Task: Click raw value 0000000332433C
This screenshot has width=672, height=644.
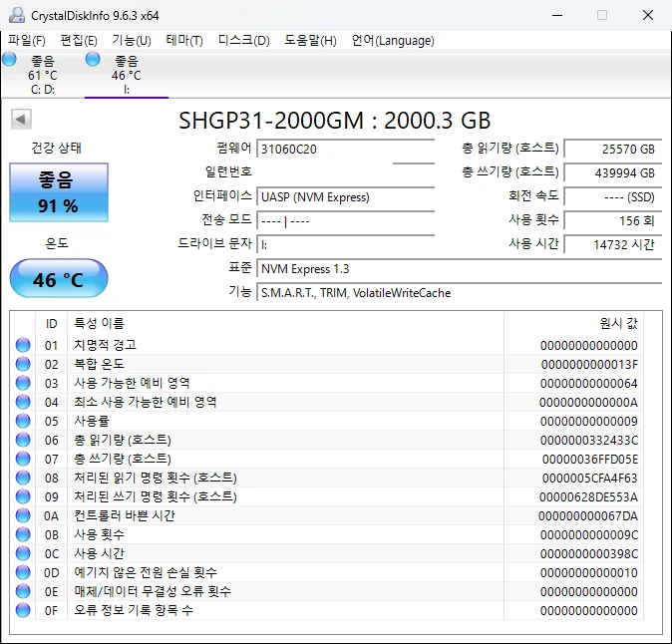Action: [589, 440]
